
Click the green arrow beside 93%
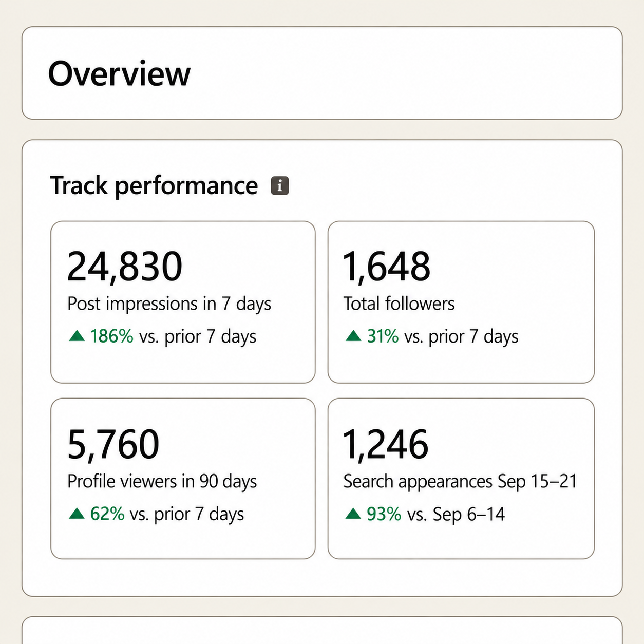(x=353, y=513)
